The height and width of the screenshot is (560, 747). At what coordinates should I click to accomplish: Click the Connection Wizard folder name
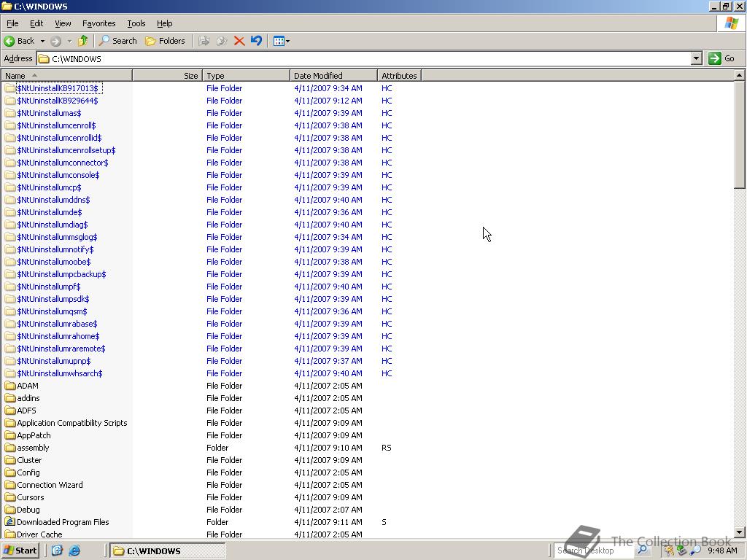50,484
